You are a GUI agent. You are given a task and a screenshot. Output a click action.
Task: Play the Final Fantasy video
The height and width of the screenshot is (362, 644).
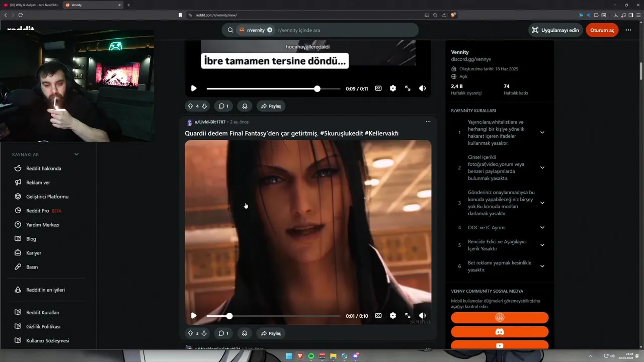[x=194, y=316]
